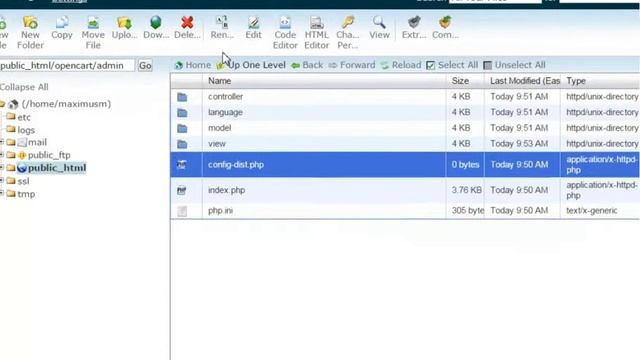Click the model folder icon
Image resolution: width=640 pixels, height=360 pixels.
pyautogui.click(x=182, y=129)
